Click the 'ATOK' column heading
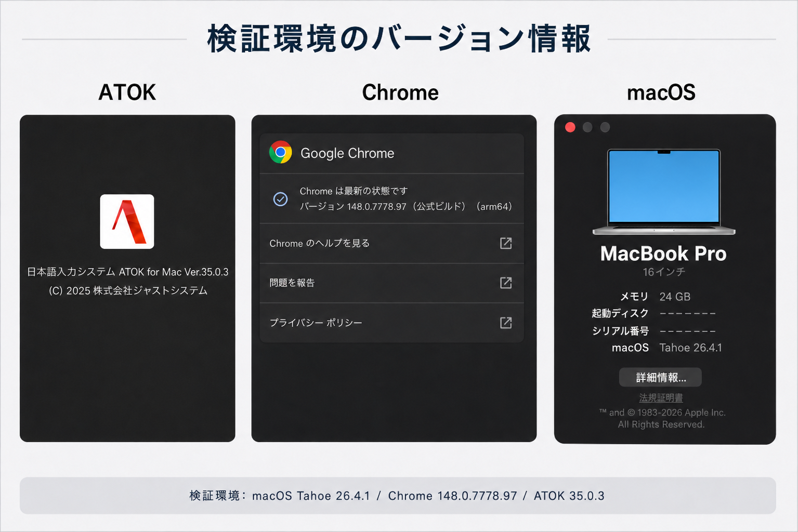This screenshot has height=532, width=798. pyautogui.click(x=127, y=92)
